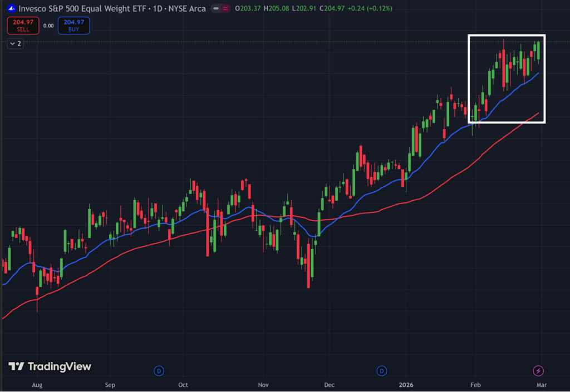Click the dash side of status pill

coord(216,8)
